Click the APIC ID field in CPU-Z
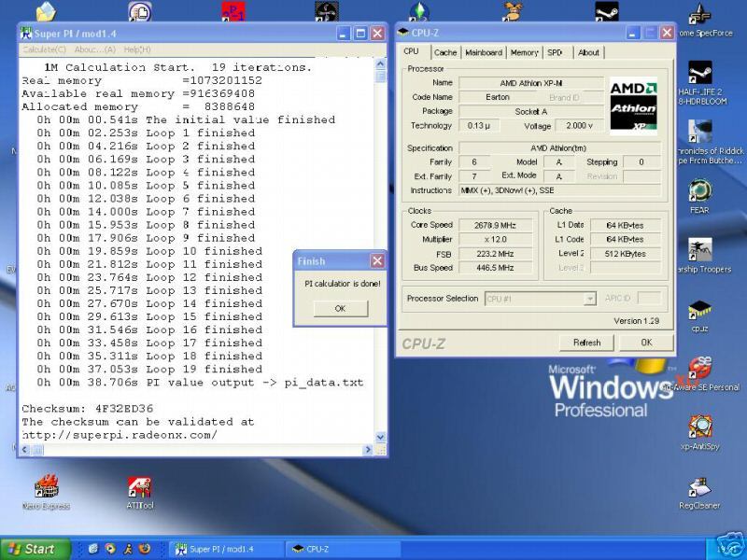This screenshot has width=747, height=560. 649,299
